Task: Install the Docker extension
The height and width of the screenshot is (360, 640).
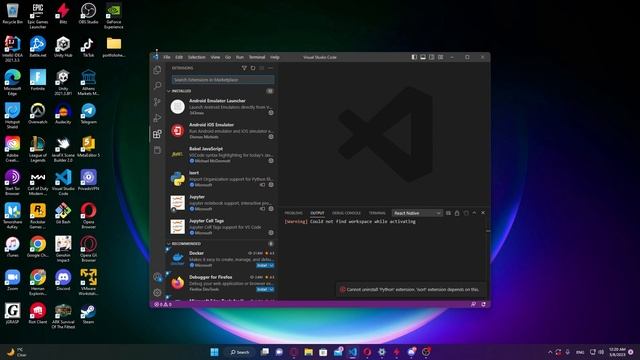Action: pos(262,265)
